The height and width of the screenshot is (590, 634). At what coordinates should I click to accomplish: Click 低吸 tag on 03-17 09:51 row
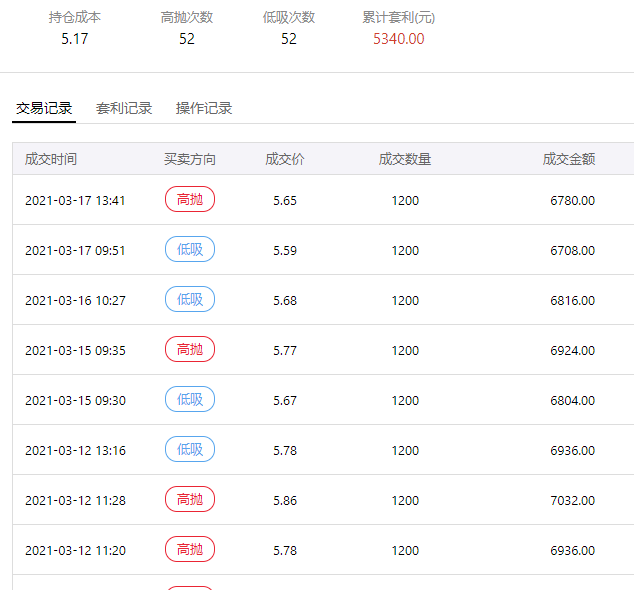[190, 250]
